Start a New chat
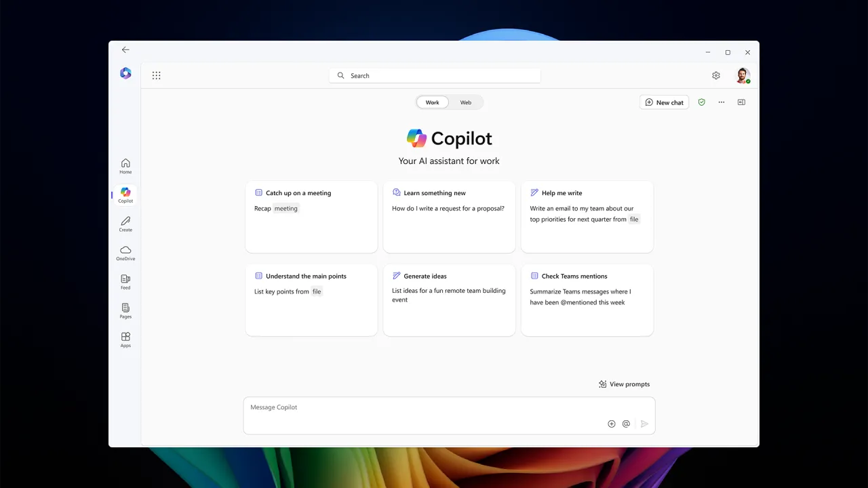This screenshot has width=868, height=488. (664, 102)
